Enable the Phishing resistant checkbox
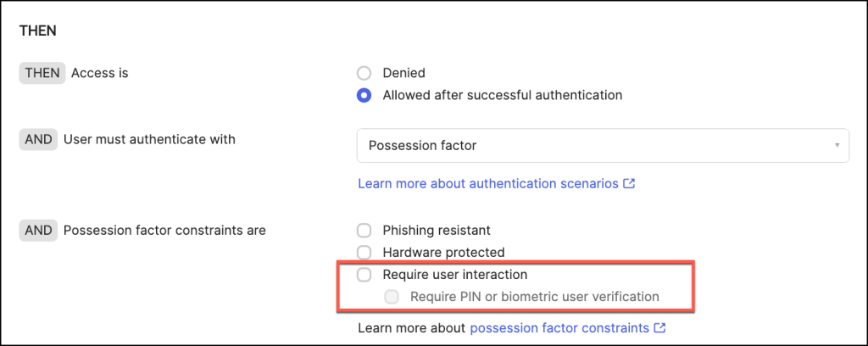 [x=364, y=230]
